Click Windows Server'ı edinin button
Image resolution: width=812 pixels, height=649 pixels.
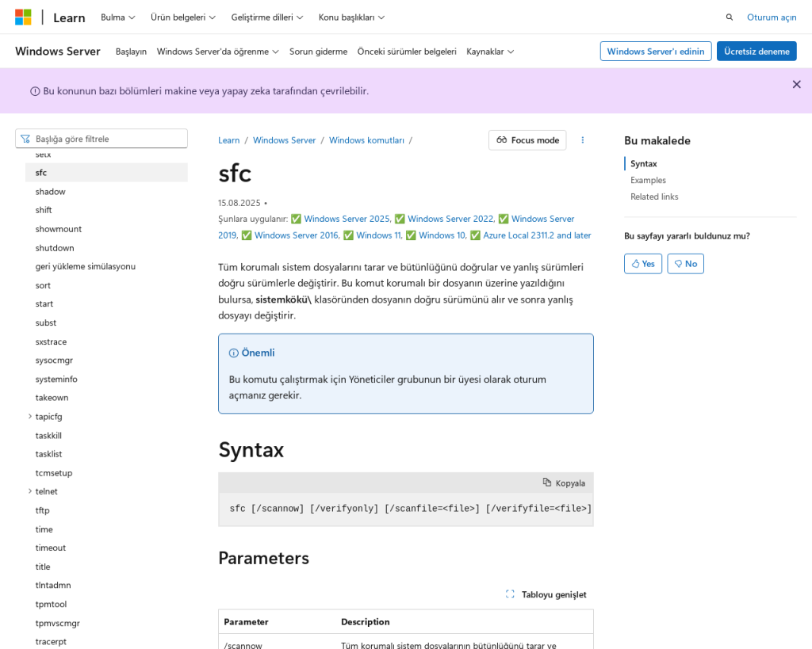pos(656,52)
